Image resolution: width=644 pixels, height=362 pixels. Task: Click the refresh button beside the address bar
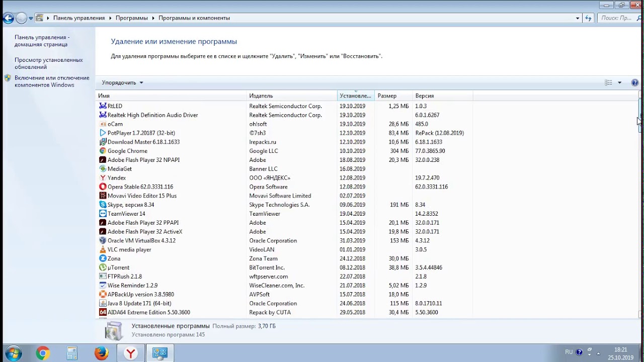pyautogui.click(x=588, y=18)
